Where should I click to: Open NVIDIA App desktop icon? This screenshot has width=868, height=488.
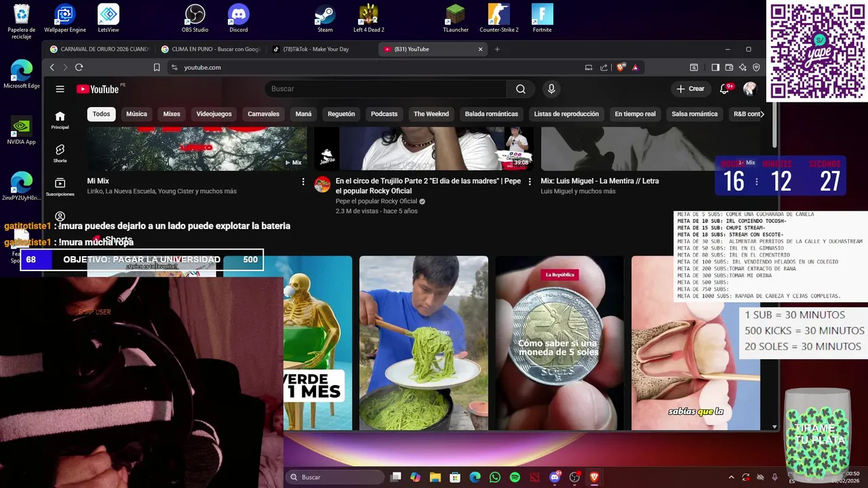point(22,130)
